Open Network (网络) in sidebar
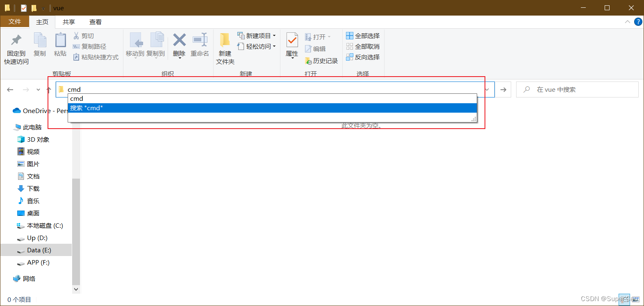 click(25, 279)
